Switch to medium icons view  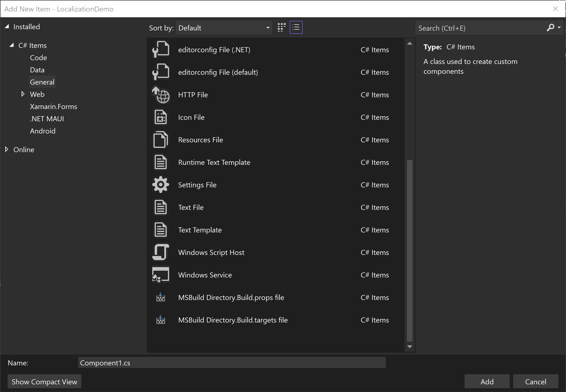281,27
